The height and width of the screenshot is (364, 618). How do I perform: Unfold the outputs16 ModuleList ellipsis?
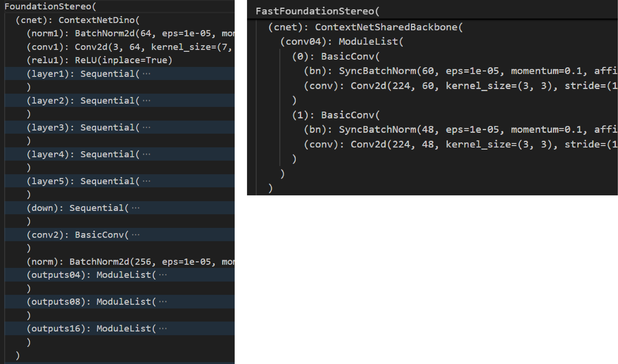point(163,329)
